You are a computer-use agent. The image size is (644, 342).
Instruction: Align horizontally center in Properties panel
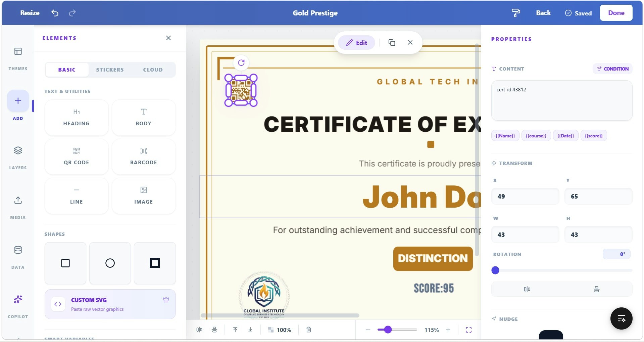[x=527, y=289]
